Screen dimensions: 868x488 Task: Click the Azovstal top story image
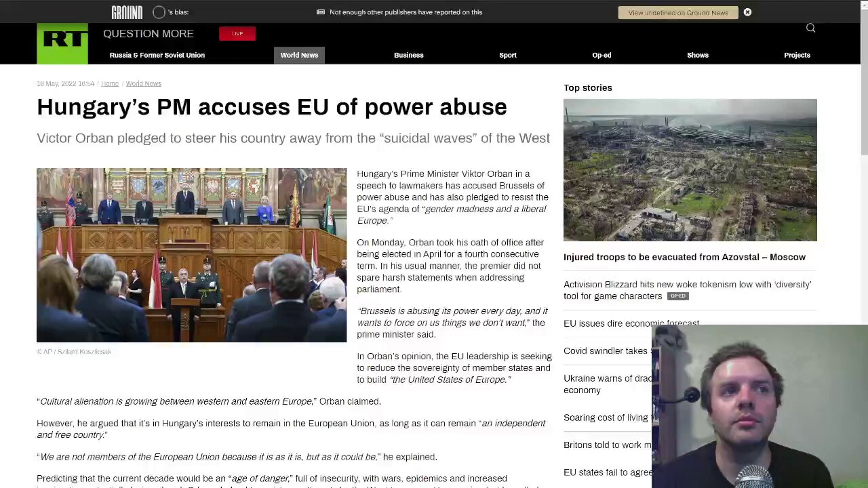coord(690,170)
